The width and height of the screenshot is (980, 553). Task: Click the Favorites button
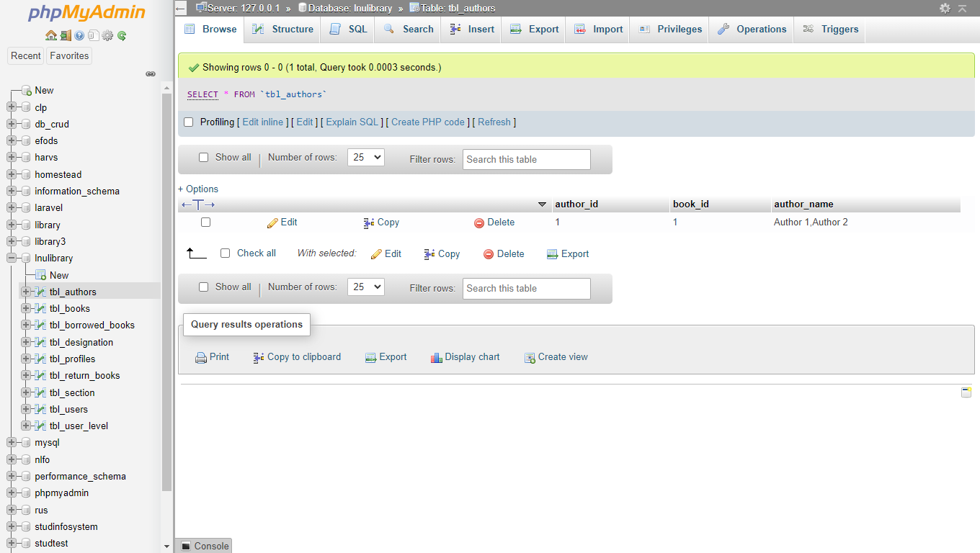tap(69, 56)
